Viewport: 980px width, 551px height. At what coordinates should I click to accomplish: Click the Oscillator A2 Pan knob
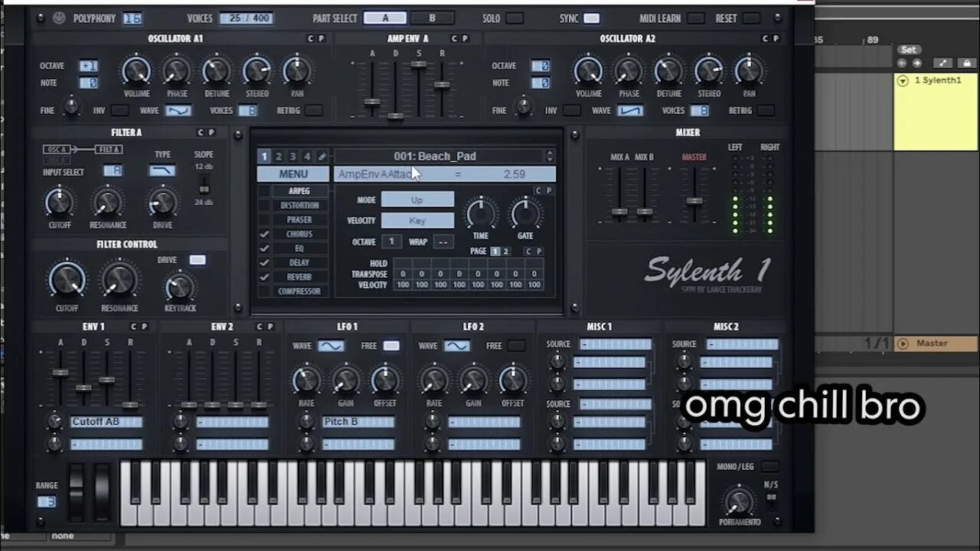pyautogui.click(x=749, y=71)
